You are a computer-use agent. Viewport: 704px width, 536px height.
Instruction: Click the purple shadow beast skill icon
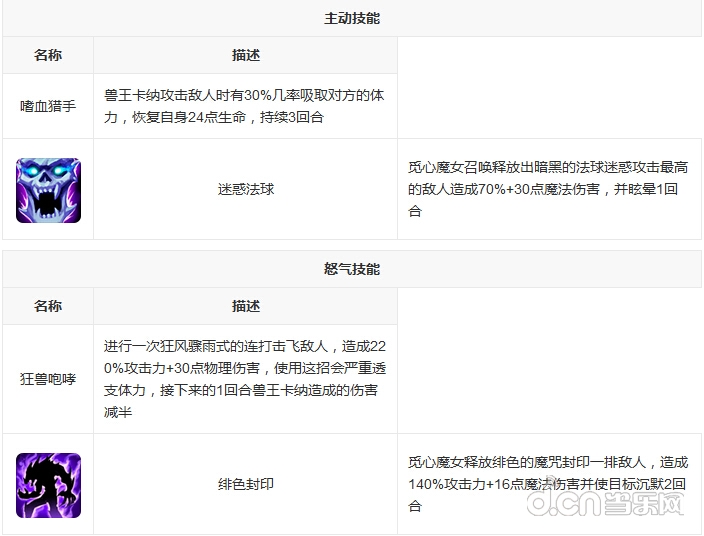tap(48, 485)
